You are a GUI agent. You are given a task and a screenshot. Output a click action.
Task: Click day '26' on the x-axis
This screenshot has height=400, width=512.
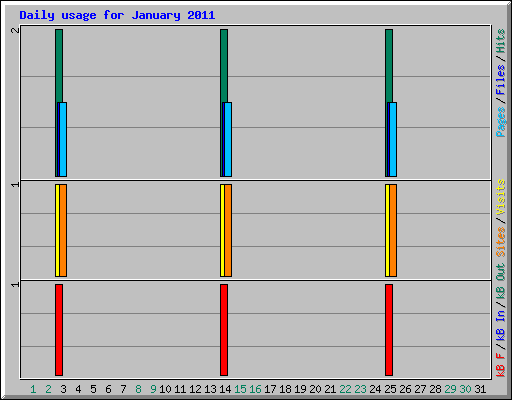[405, 389]
